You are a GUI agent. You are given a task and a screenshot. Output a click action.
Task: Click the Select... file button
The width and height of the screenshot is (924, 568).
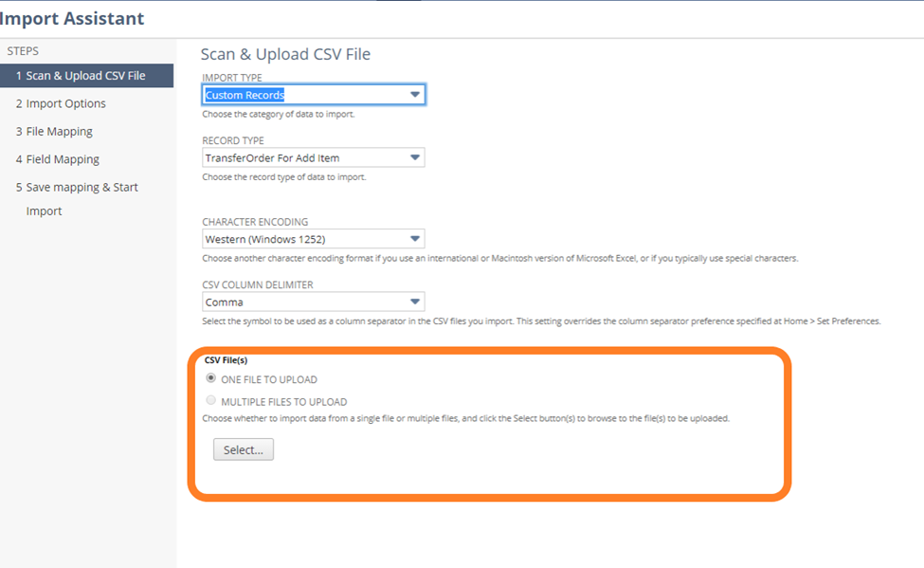tap(244, 449)
